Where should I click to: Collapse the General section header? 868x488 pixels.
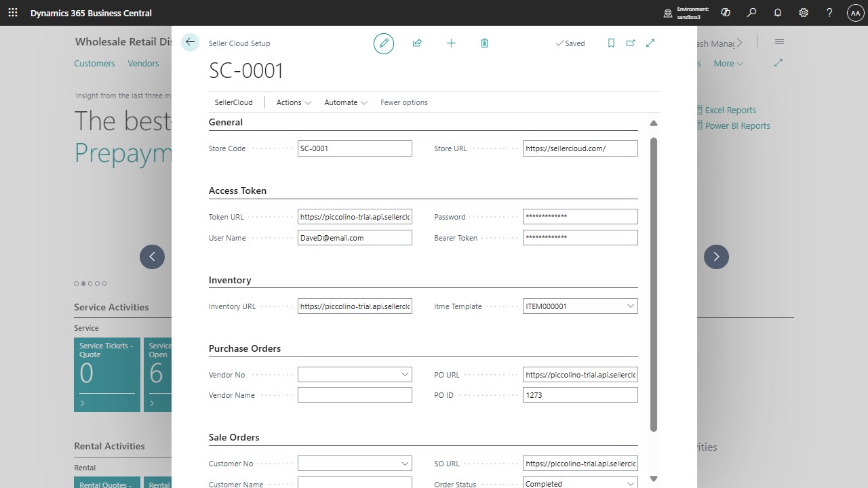(226, 122)
